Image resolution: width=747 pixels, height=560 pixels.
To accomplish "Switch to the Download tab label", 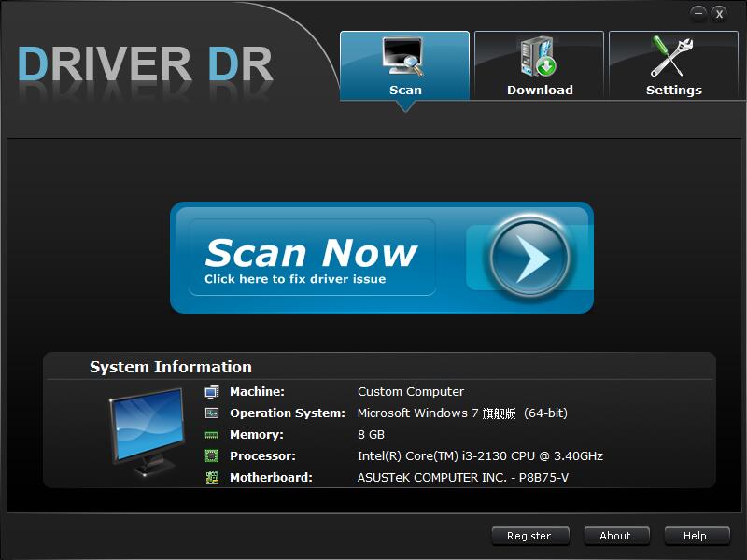I will pyautogui.click(x=540, y=91).
